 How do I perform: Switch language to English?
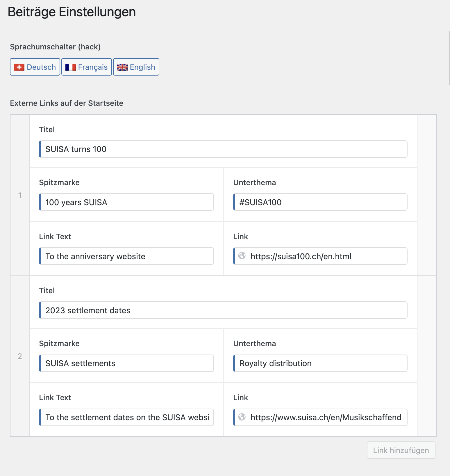click(136, 67)
